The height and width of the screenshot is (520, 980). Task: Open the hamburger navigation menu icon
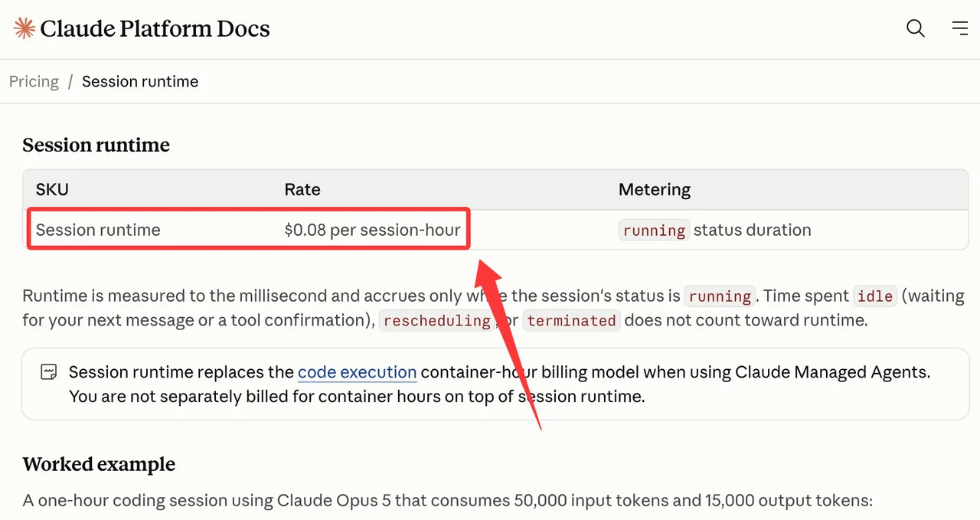[x=960, y=28]
